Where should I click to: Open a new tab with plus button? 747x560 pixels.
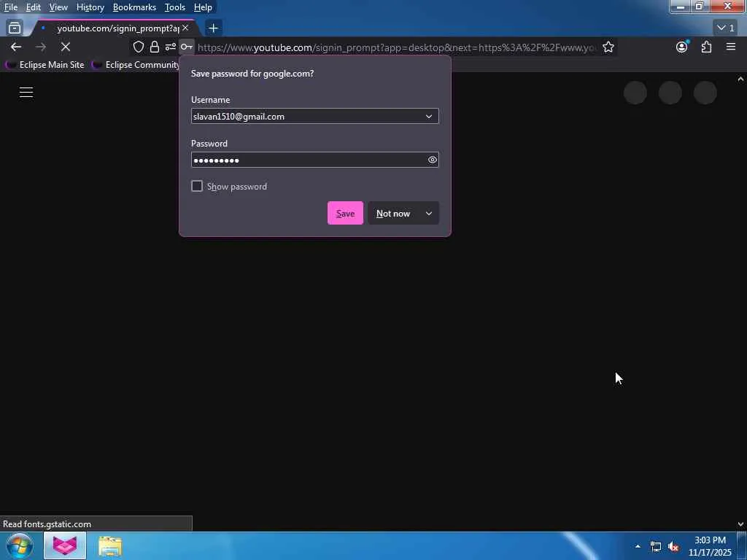[x=213, y=28]
